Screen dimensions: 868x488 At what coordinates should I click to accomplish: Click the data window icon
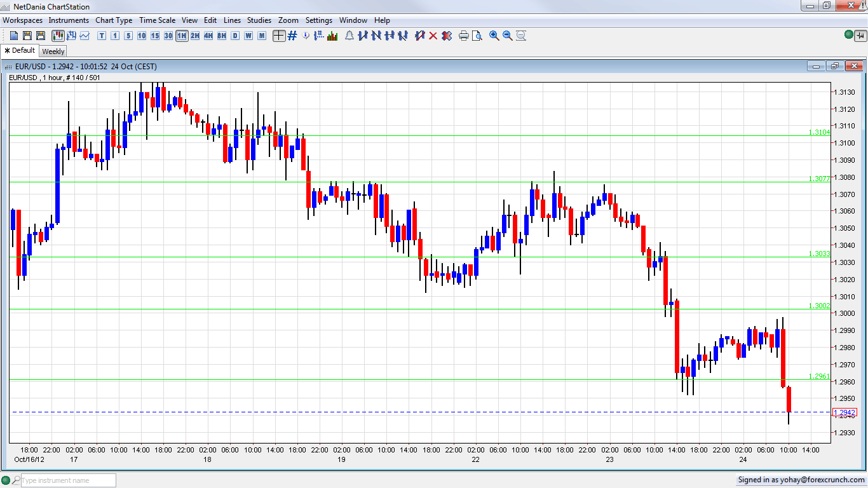coord(319,36)
